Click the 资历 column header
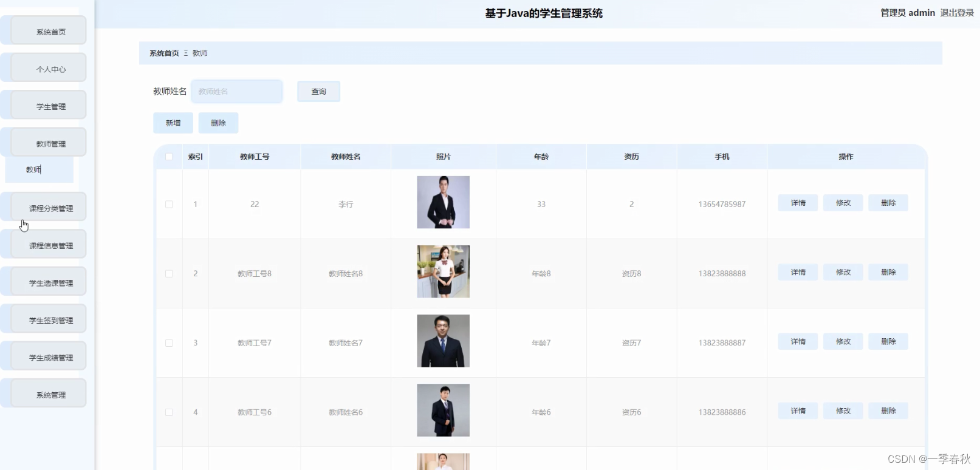This screenshot has height=470, width=980. (632, 157)
